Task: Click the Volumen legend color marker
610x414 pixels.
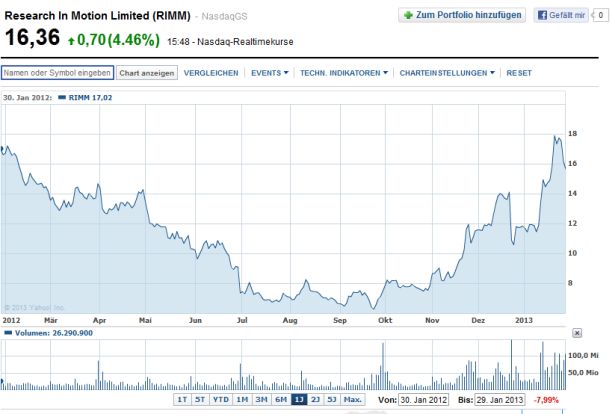Action: [8, 333]
